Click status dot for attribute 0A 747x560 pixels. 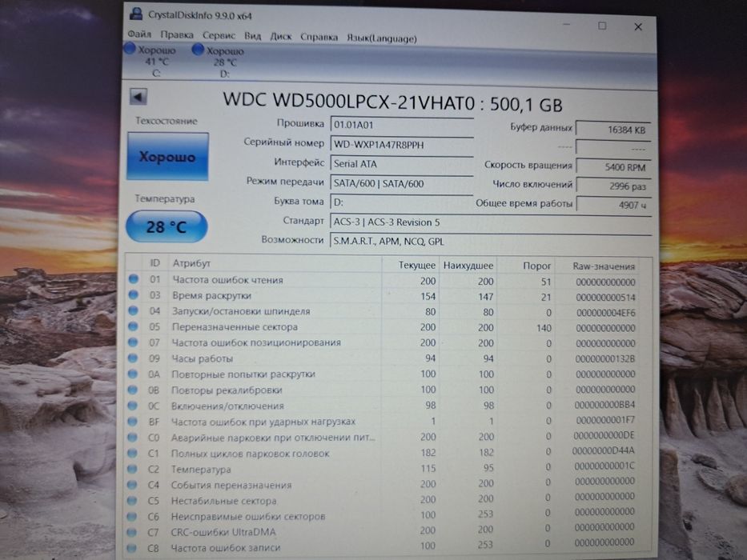tap(133, 374)
